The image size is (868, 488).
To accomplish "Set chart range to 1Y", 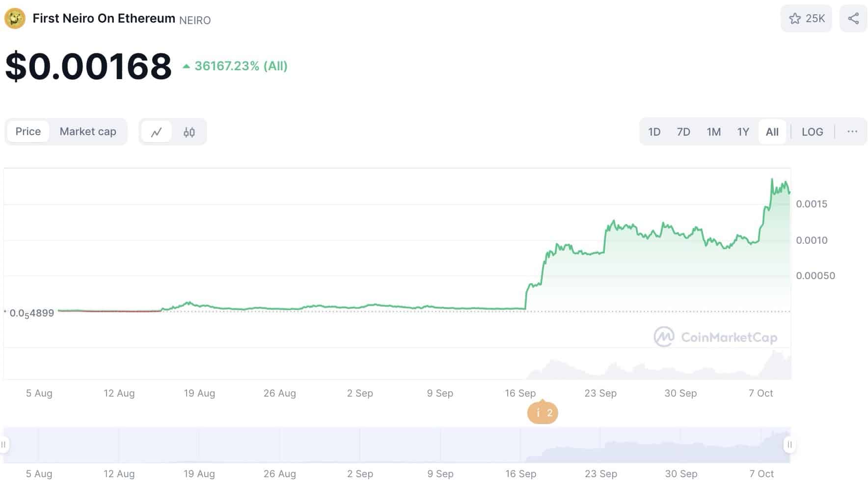I will point(743,132).
